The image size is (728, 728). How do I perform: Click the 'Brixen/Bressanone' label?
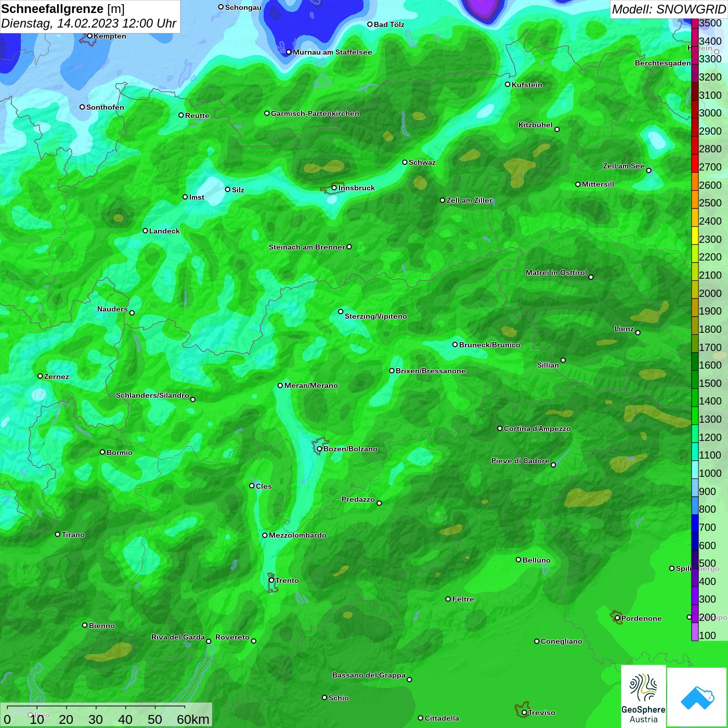431,371
